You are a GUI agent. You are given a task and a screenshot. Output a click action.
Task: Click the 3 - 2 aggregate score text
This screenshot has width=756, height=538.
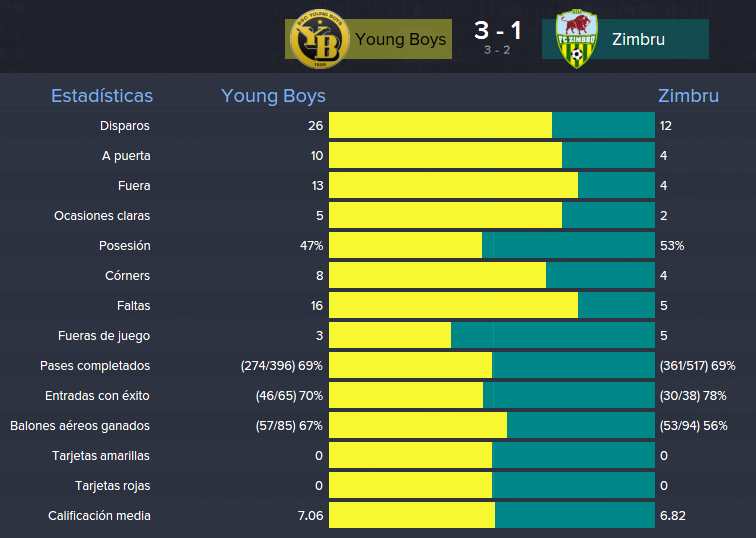click(497, 50)
